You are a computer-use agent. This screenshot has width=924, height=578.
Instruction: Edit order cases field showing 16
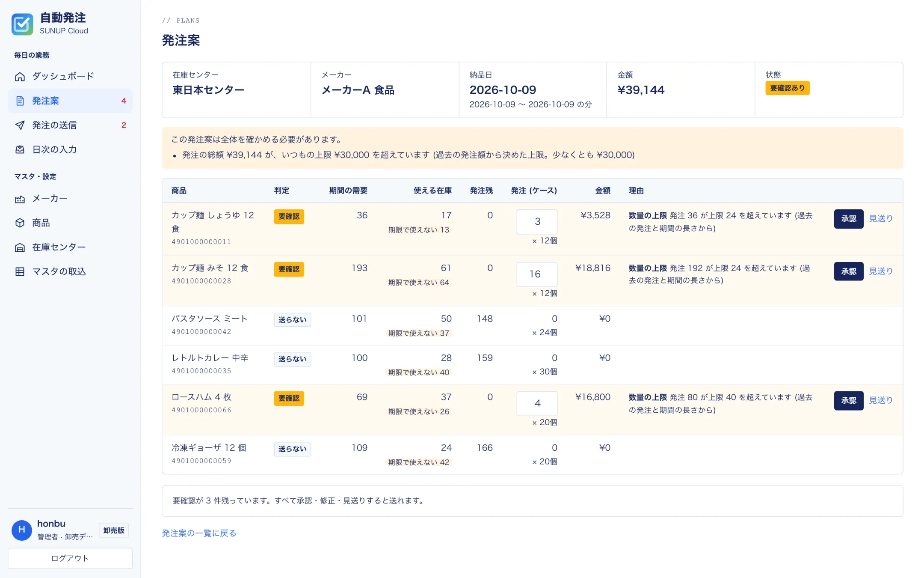tap(537, 274)
